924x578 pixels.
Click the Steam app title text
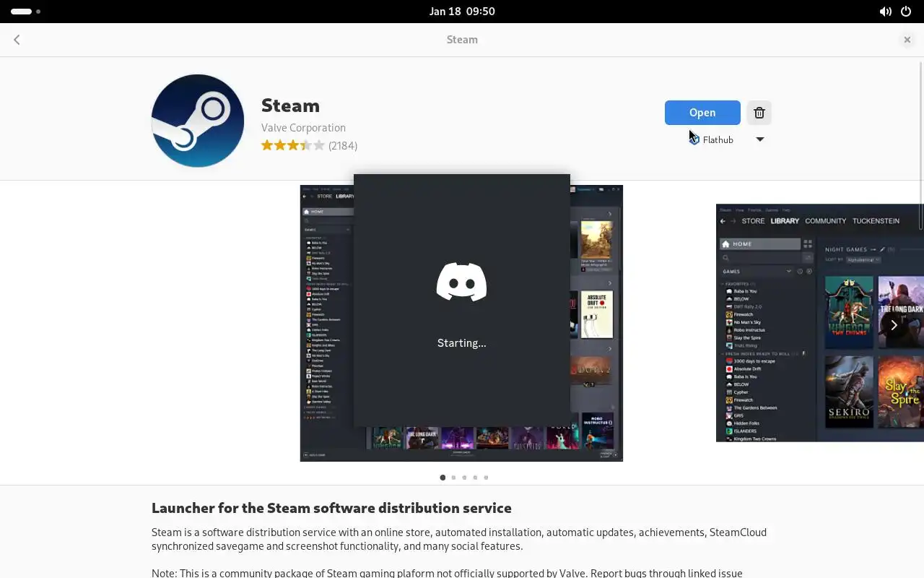click(x=290, y=105)
